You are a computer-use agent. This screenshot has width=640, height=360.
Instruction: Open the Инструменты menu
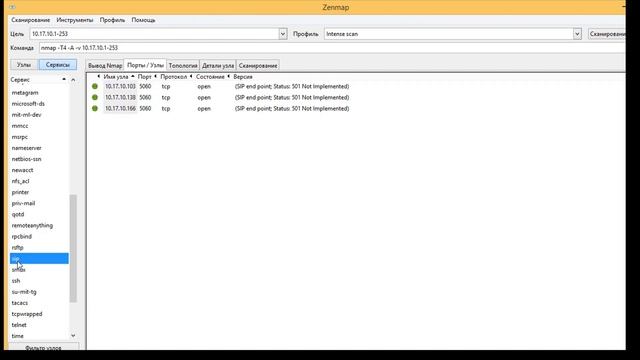tap(75, 20)
